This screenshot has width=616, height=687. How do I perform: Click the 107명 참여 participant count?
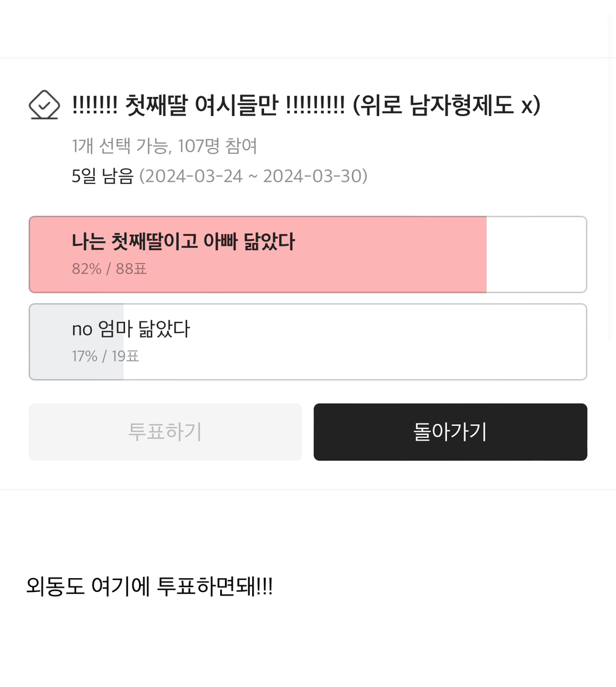218,145
